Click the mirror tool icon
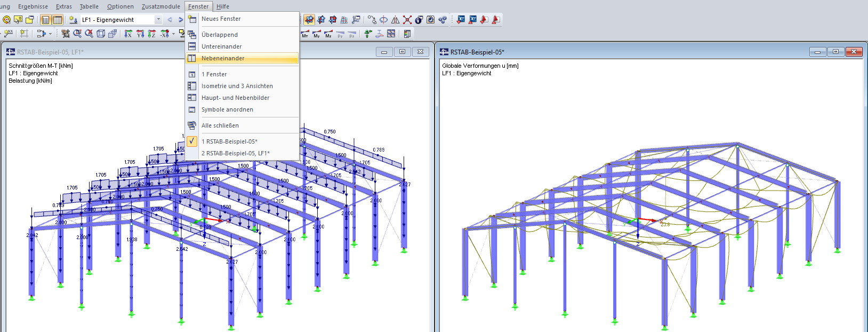 click(396, 20)
